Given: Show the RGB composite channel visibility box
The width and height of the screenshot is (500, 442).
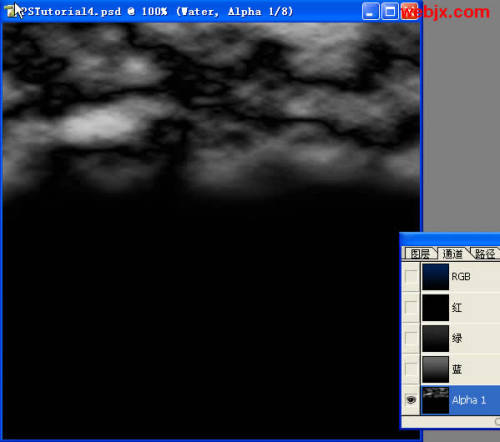Looking at the screenshot, I should [x=411, y=276].
